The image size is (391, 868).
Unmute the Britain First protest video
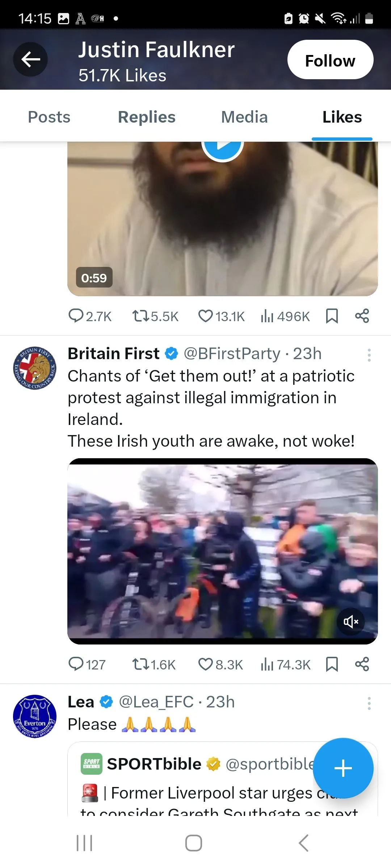tap(351, 622)
